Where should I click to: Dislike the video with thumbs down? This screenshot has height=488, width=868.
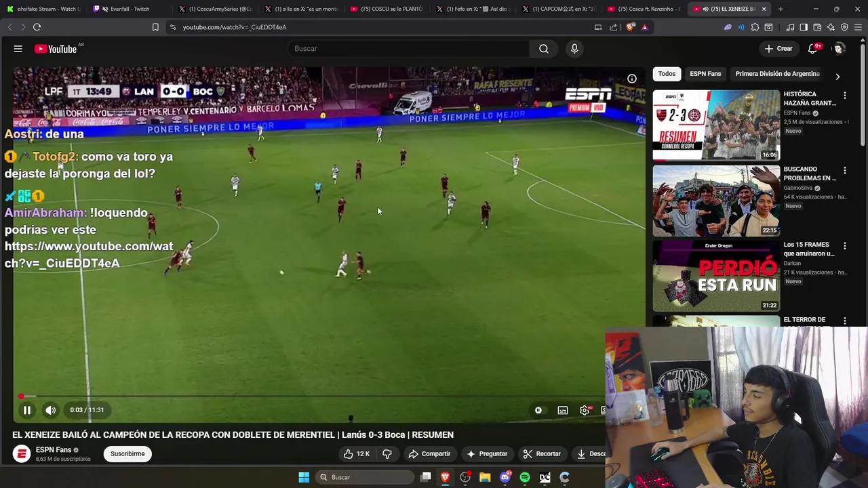(387, 454)
